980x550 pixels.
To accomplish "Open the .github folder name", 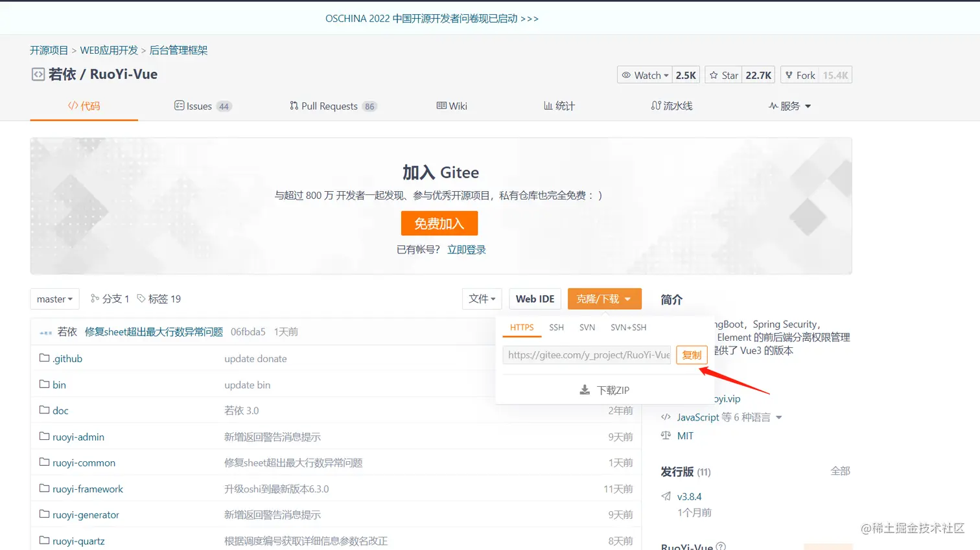I will click(67, 358).
